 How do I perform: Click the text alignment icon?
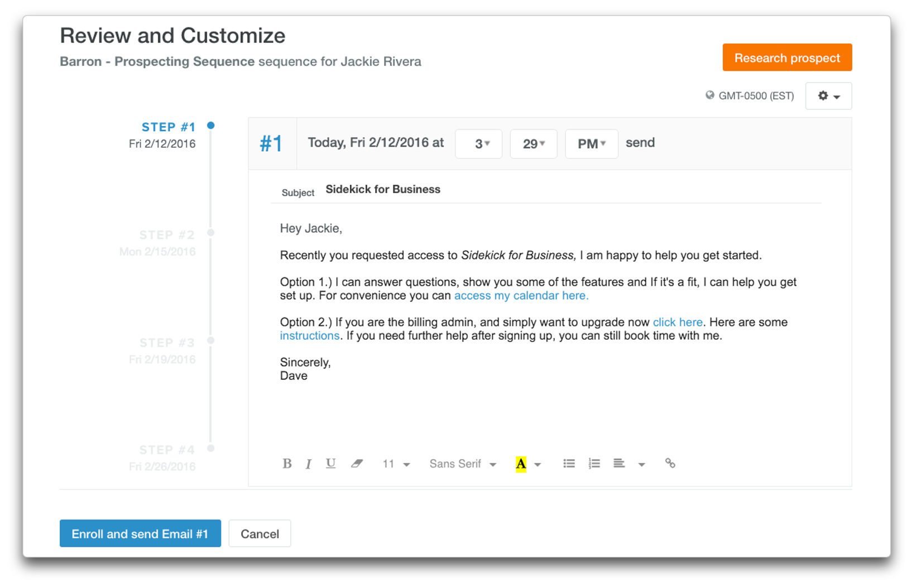(619, 464)
